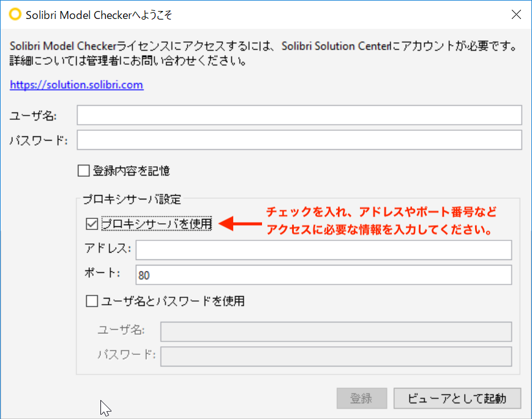The image size is (532, 419).
Task: Click the 詳細については管理者にお問い合わせください text
Action: pos(128,61)
